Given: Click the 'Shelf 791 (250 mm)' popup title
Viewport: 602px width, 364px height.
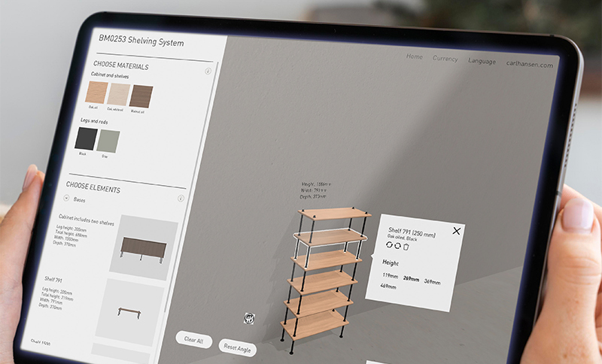Looking at the screenshot, I should (x=412, y=232).
